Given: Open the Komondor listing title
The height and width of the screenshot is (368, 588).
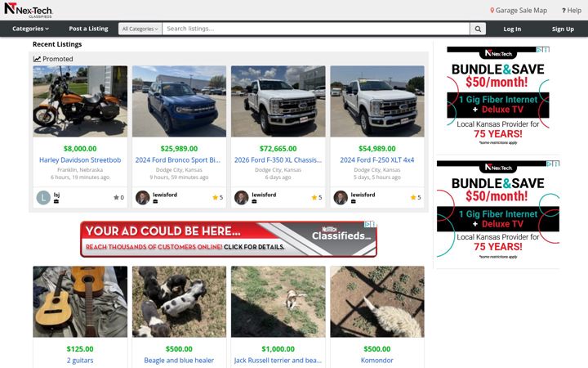Looking at the screenshot, I should coord(377,361).
